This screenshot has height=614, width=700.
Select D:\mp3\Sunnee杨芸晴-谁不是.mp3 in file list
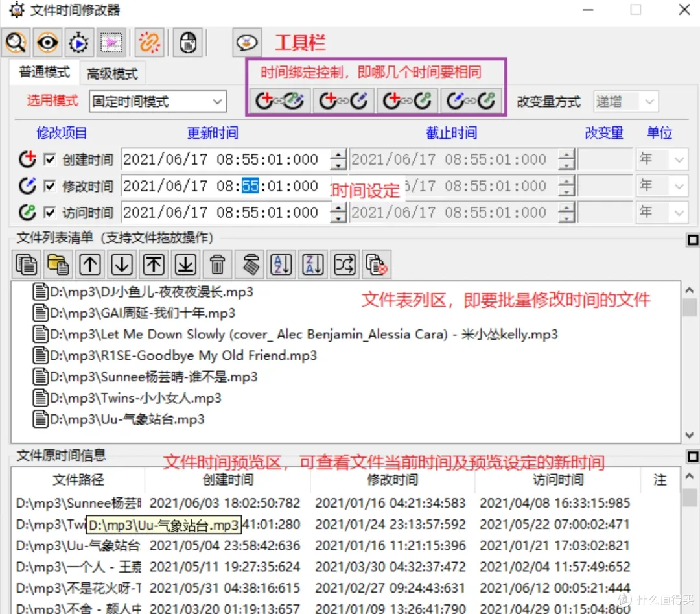145,377
